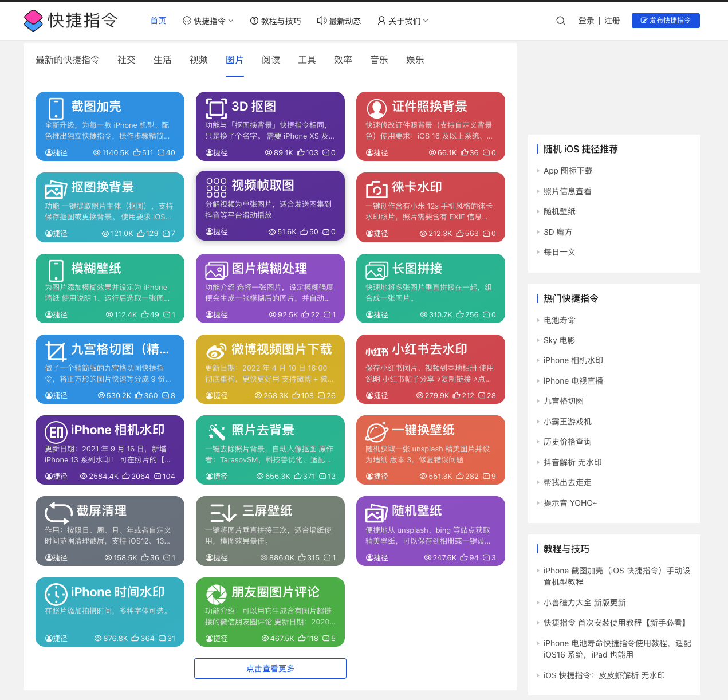
Task: Click the camera icon on 徕卡水印 card
Action: (x=376, y=189)
